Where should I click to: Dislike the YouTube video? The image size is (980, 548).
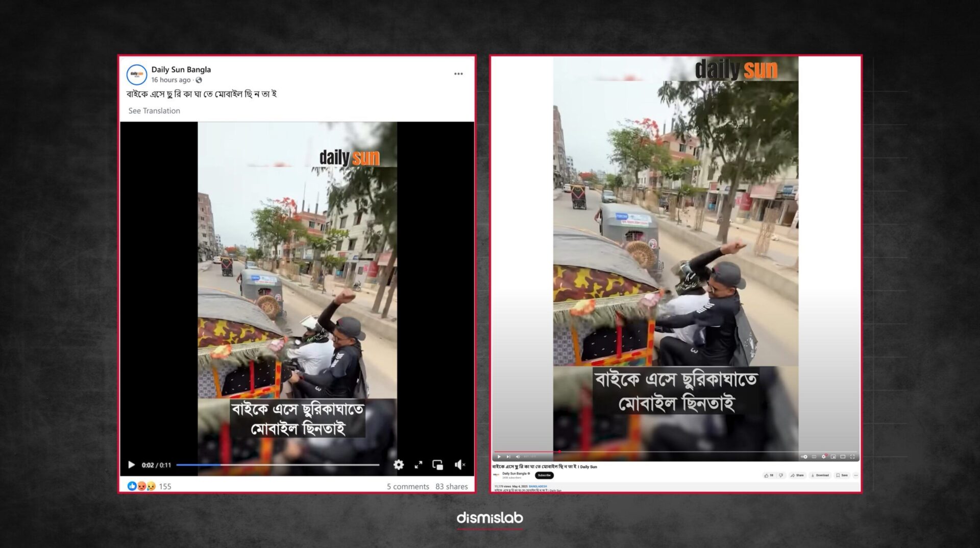tap(781, 475)
